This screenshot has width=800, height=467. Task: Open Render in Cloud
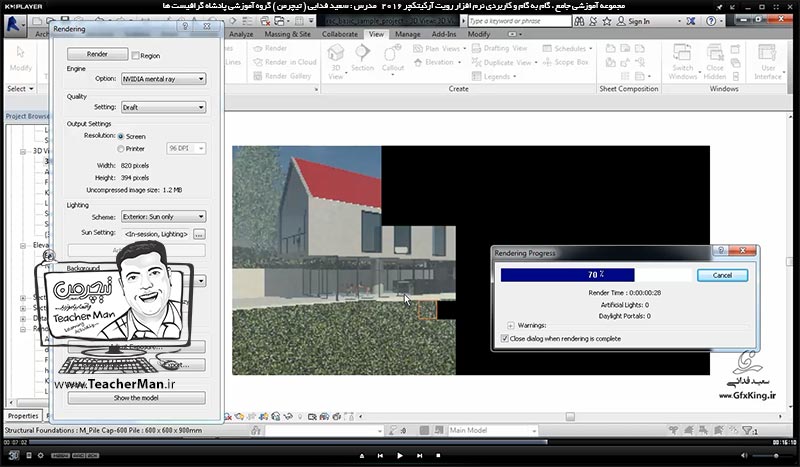(x=285, y=62)
